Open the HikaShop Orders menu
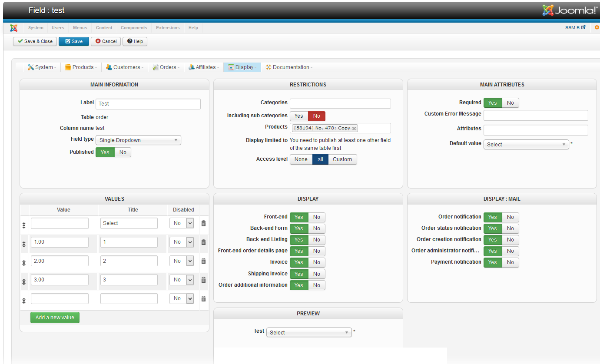This screenshot has height=364, width=600. [x=167, y=67]
